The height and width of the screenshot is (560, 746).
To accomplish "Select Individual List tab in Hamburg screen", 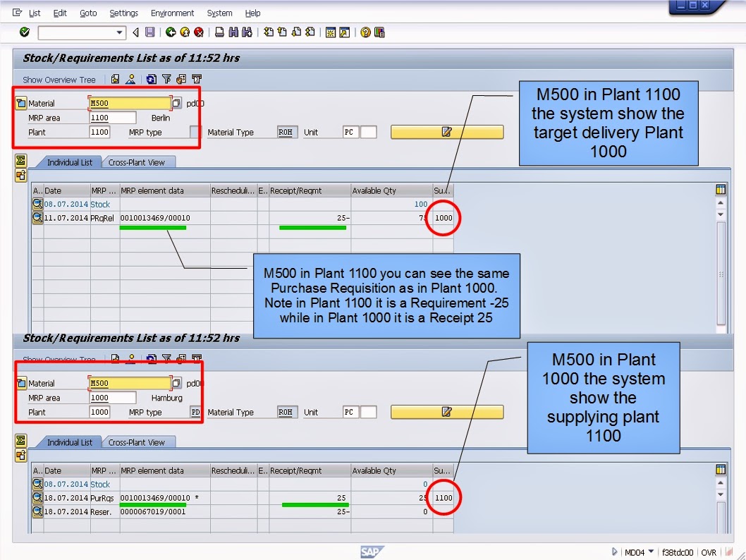I will (x=70, y=442).
